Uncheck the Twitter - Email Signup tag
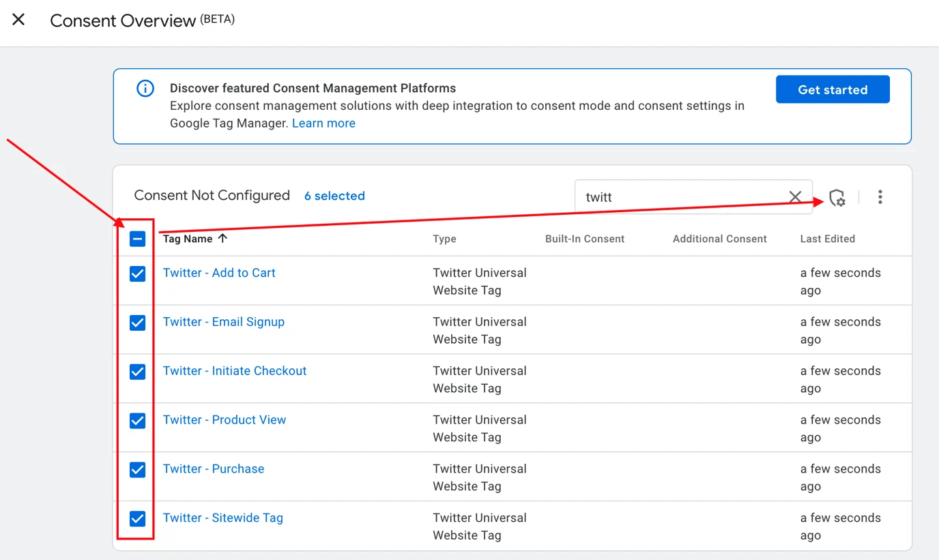 [137, 323]
